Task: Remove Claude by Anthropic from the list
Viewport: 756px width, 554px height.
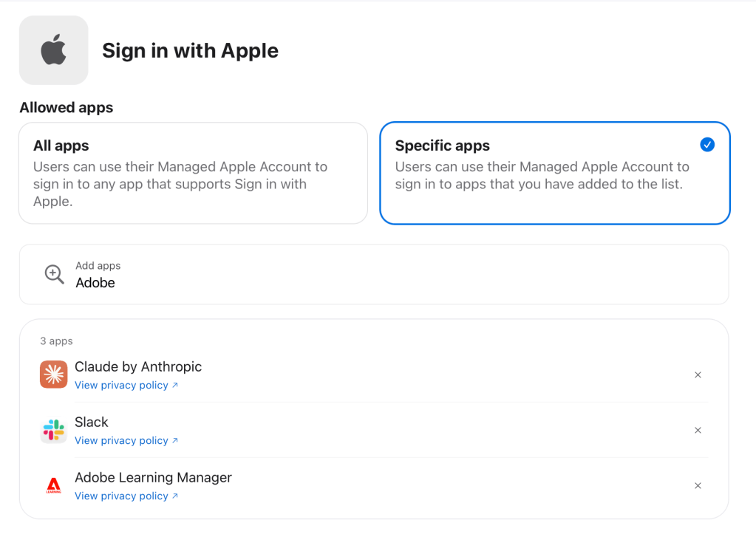Action: [698, 375]
